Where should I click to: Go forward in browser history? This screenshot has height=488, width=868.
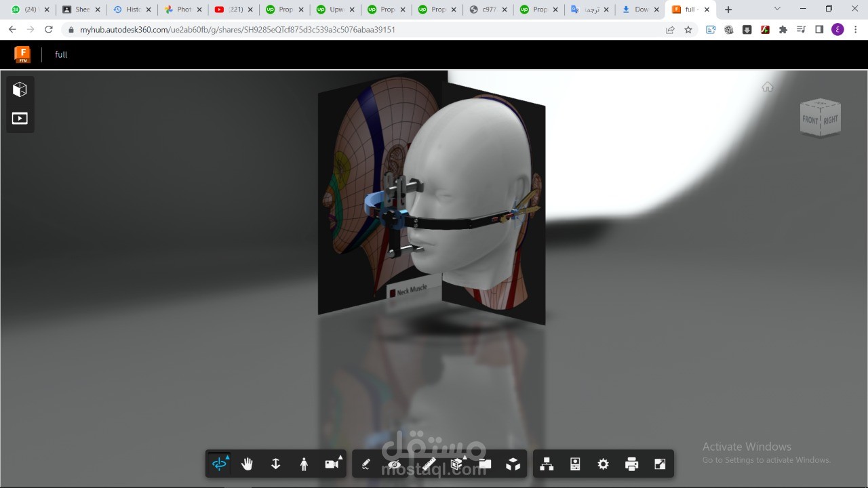31,30
